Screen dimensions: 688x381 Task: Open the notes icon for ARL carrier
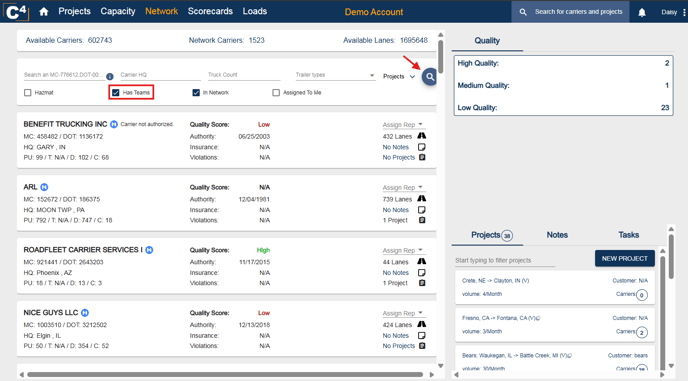pyautogui.click(x=422, y=210)
